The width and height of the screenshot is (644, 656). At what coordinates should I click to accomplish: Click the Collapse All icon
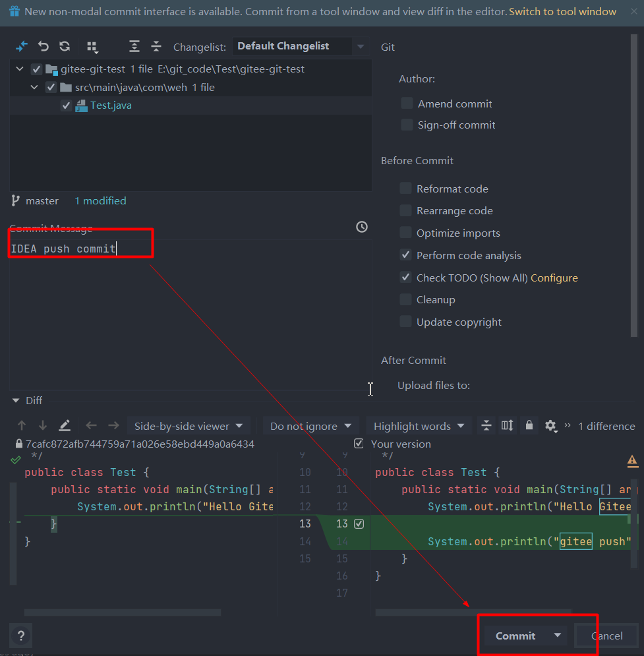coord(156,46)
